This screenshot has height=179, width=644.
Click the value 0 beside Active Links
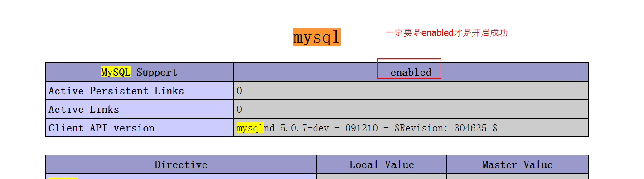411,109
